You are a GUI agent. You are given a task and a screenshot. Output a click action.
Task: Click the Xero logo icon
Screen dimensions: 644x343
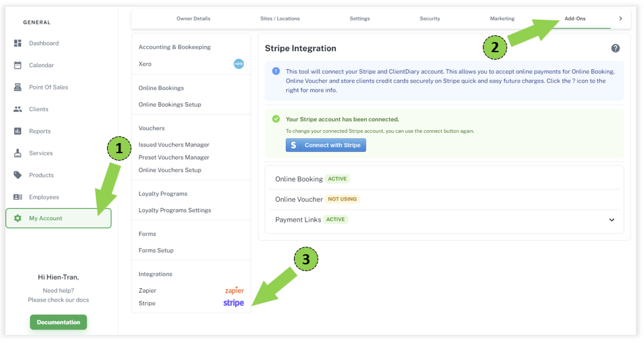tap(238, 64)
